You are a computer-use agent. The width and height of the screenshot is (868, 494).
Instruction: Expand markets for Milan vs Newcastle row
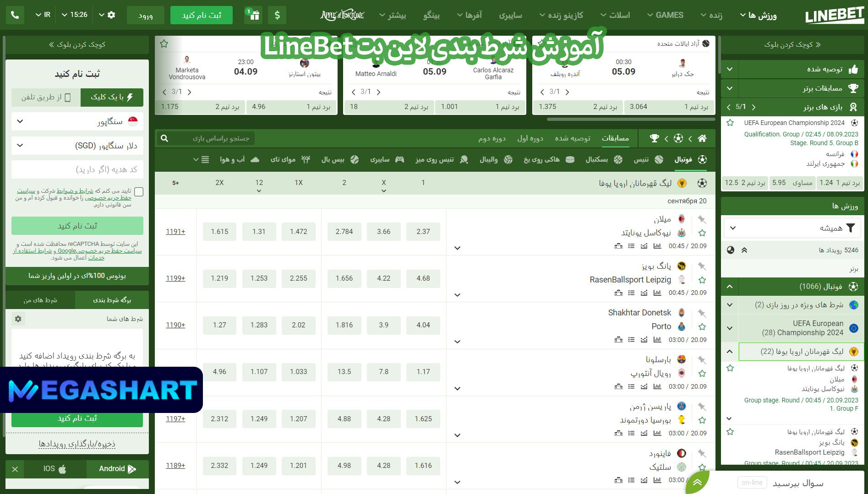click(457, 248)
